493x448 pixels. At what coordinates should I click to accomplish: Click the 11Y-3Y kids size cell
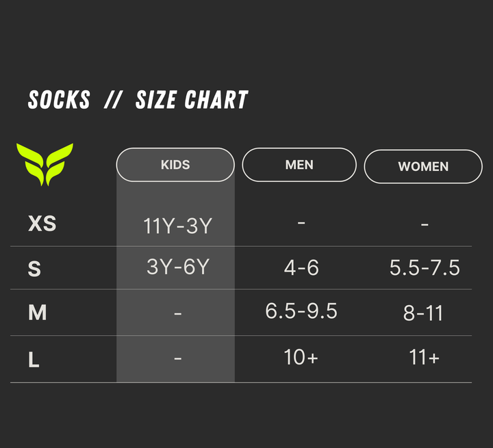(x=177, y=226)
